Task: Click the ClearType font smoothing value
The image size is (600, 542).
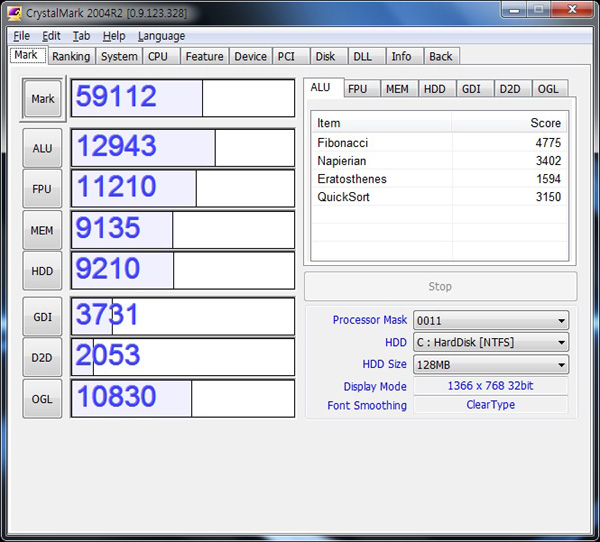Action: (491, 405)
